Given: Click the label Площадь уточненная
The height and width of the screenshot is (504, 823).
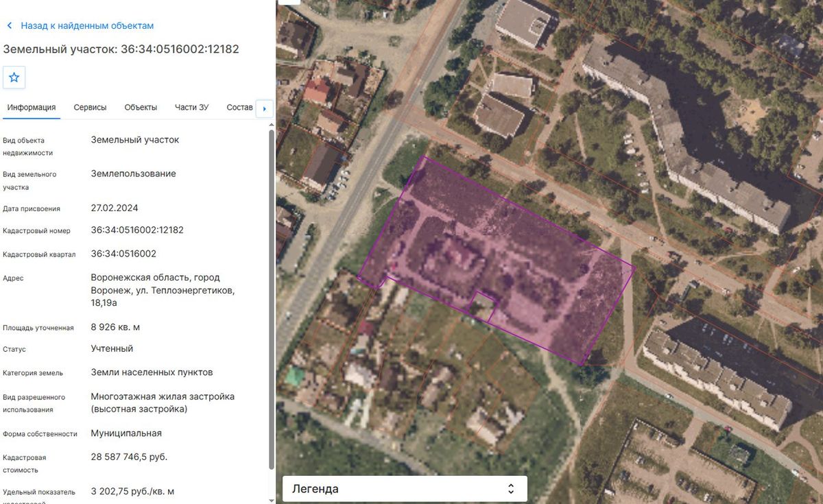Looking at the screenshot, I should click(38, 328).
